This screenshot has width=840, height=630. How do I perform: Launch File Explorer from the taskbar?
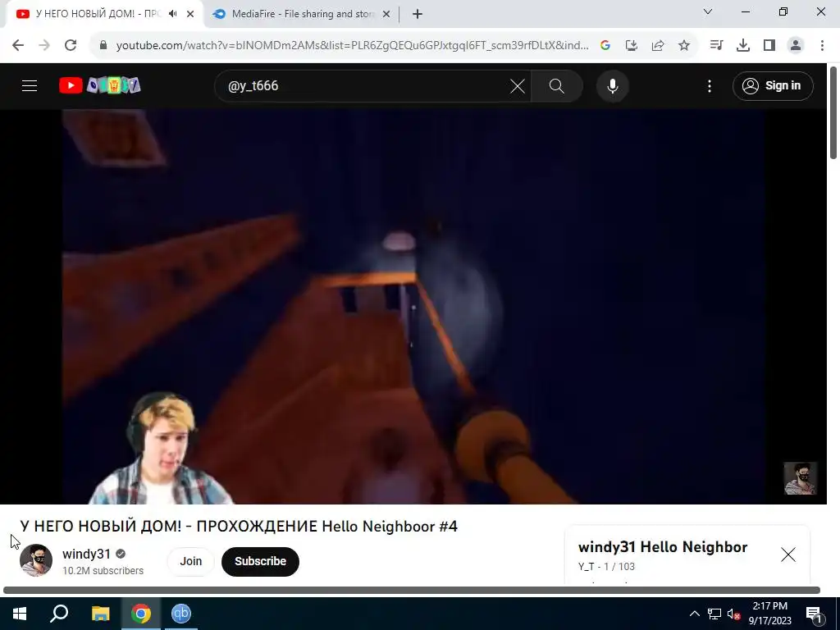(100, 614)
